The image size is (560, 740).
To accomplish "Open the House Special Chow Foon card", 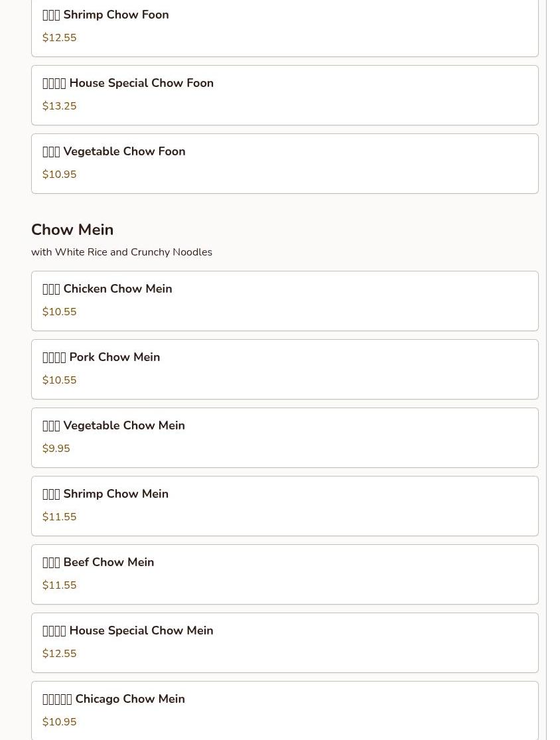I will coord(285,96).
